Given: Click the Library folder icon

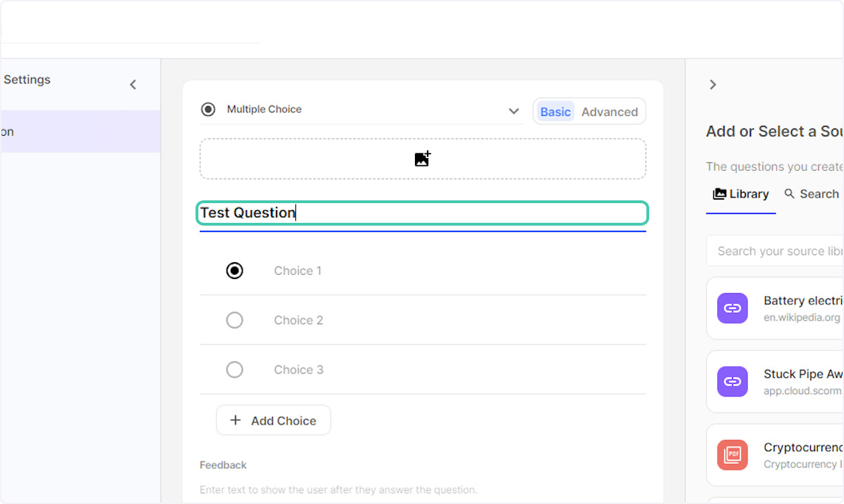Looking at the screenshot, I should pos(720,193).
